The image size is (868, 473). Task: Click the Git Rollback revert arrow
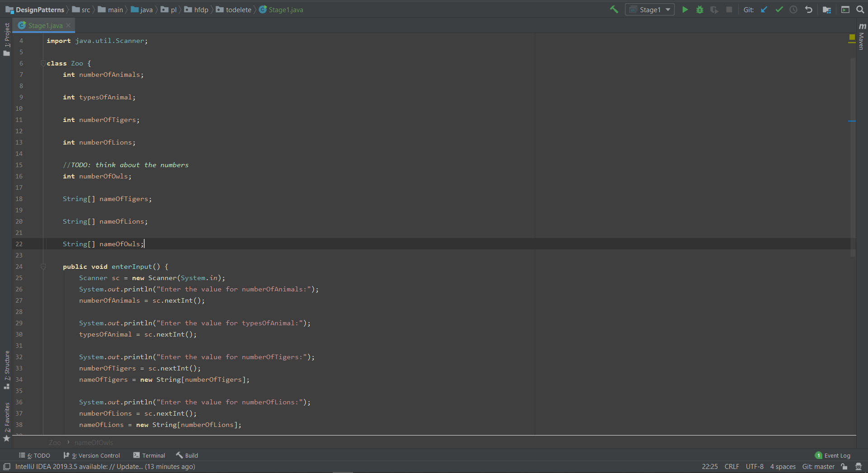coord(809,9)
